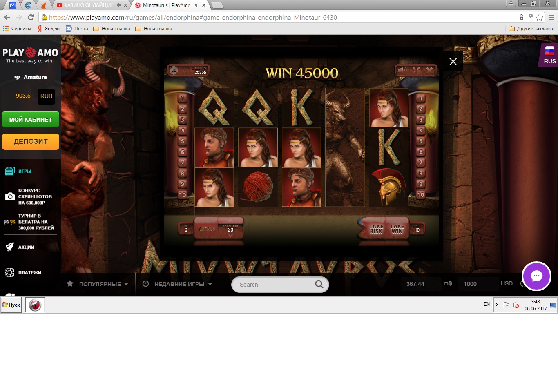Open the Другие закладки bookmarks folder

(531, 29)
